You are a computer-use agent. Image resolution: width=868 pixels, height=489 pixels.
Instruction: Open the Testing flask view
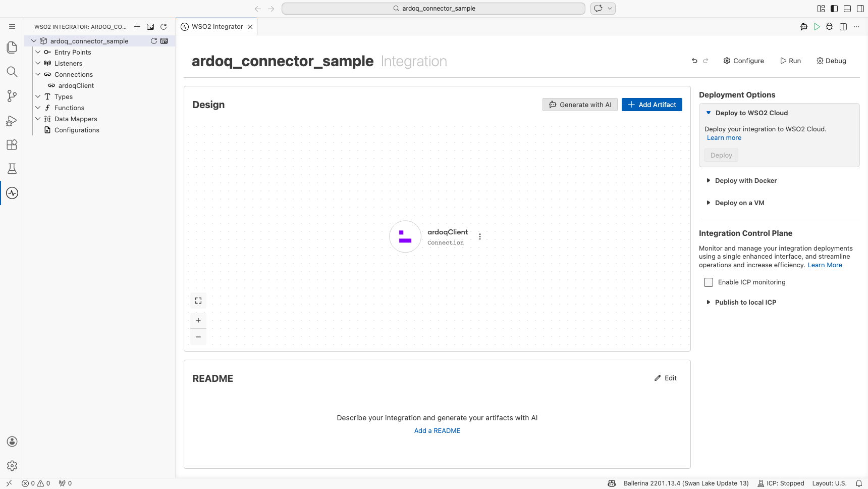point(12,169)
